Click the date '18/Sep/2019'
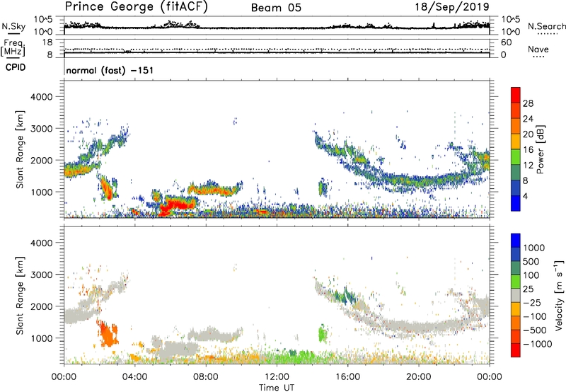 coord(452,7)
